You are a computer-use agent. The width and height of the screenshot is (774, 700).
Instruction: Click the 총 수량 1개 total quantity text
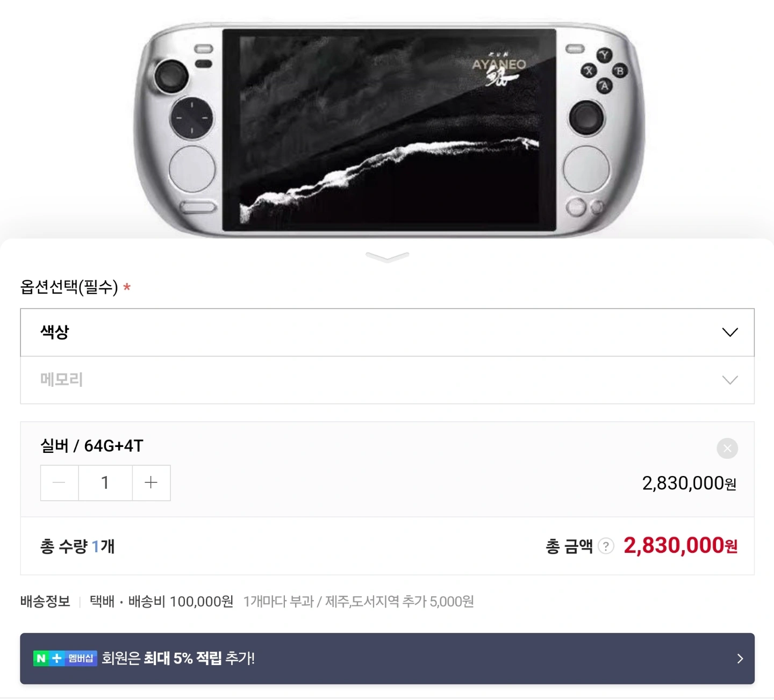click(77, 546)
